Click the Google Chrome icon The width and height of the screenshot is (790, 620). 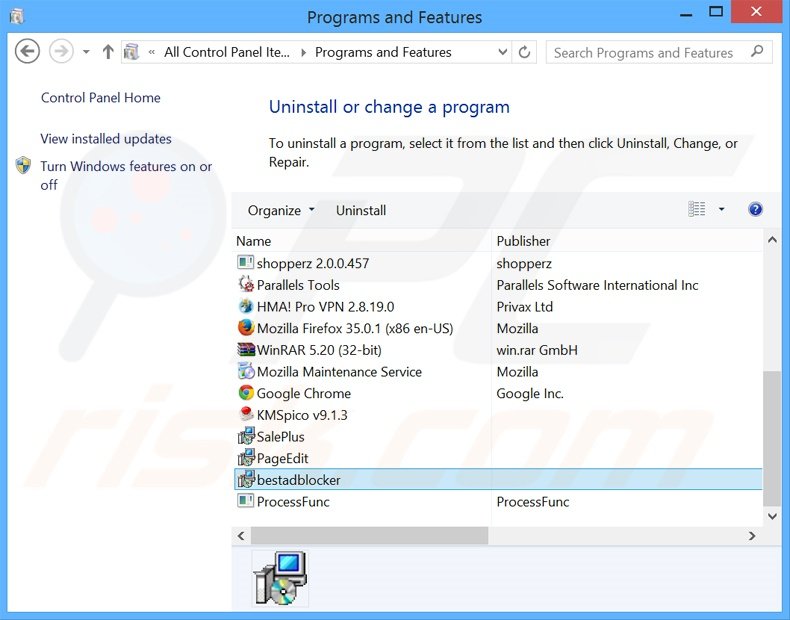246,393
